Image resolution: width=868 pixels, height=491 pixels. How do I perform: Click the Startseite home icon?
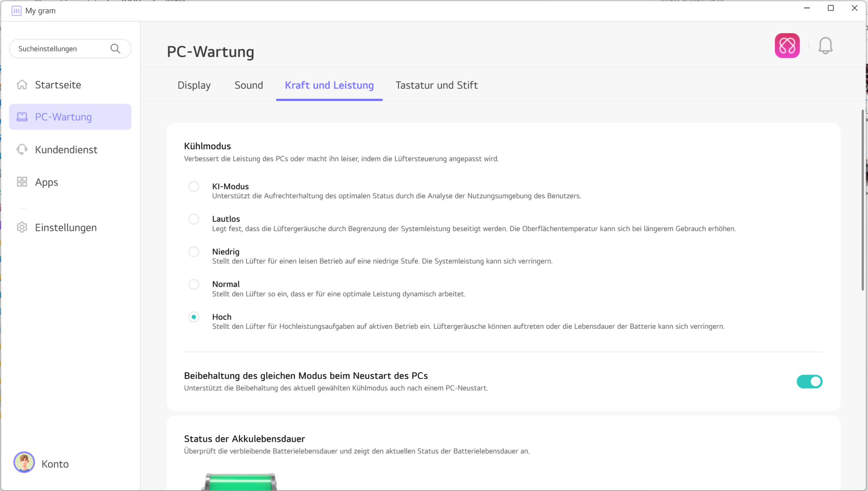click(22, 85)
